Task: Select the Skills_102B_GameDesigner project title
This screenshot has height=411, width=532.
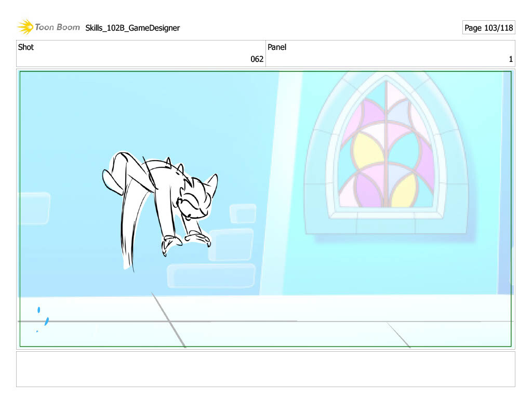Action: click(x=132, y=28)
